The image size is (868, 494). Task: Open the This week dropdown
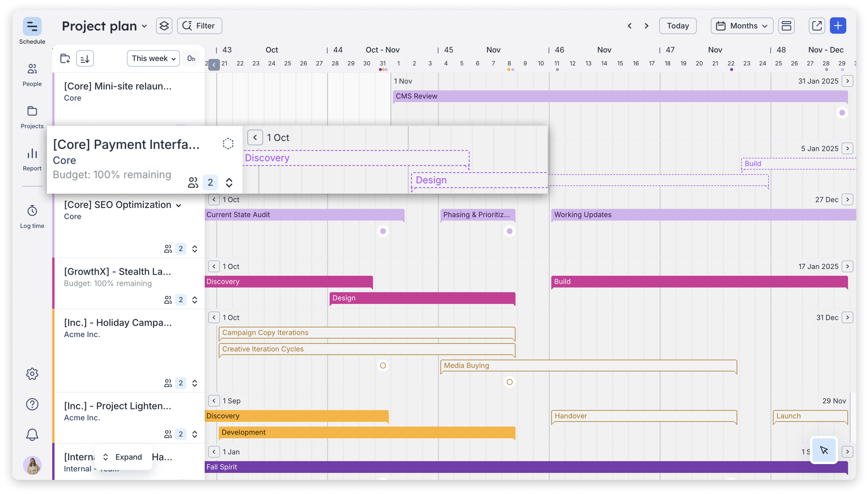(153, 58)
